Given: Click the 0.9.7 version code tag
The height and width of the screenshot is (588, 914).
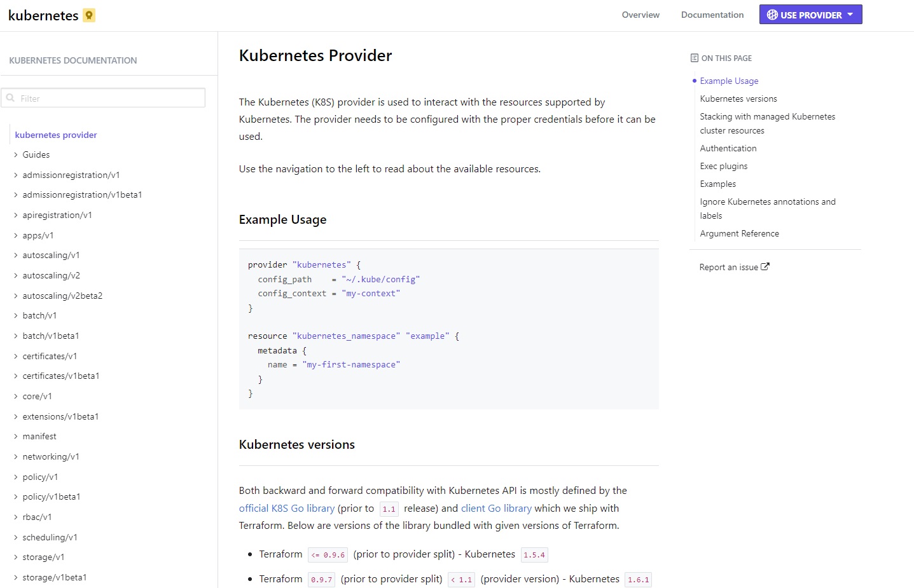Looking at the screenshot, I should (321, 580).
